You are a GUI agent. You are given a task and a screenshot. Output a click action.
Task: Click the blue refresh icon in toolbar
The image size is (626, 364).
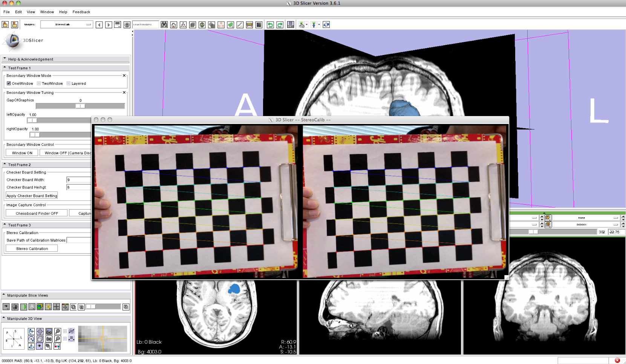(326, 25)
